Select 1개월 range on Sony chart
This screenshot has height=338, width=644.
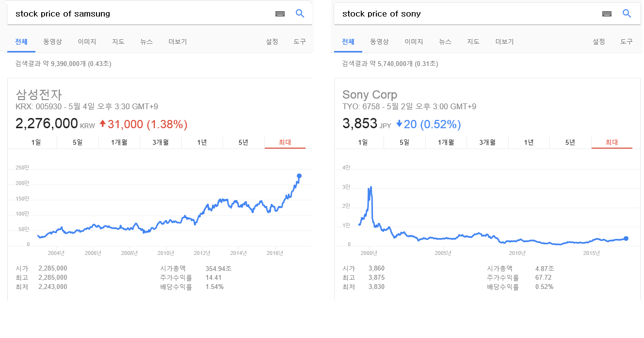tap(446, 142)
